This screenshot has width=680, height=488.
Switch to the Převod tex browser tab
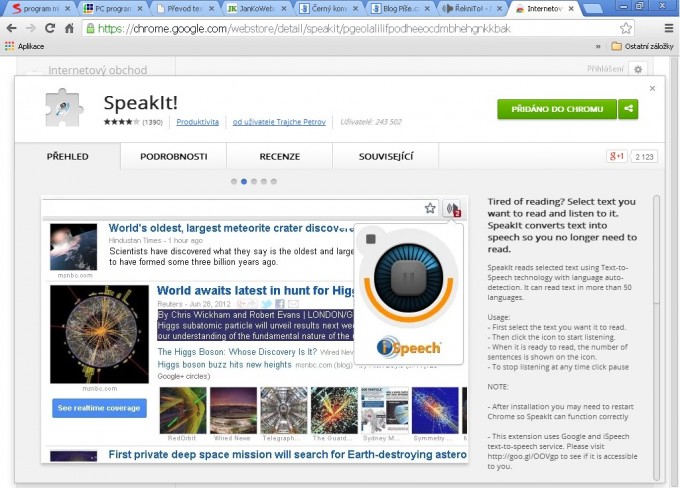coord(185,8)
